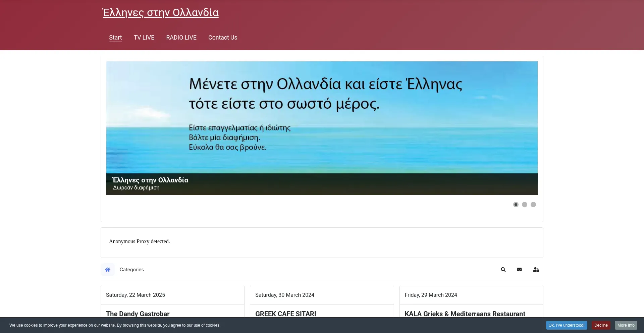Open the GREEK CAFE SITARI listing
The width and height of the screenshot is (644, 333).
click(286, 314)
